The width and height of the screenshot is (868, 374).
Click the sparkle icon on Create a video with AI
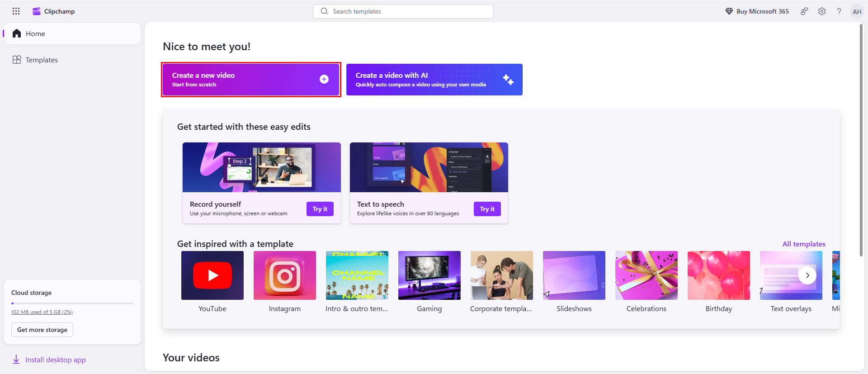click(508, 80)
